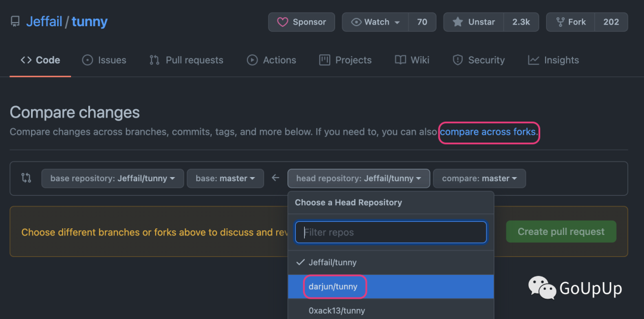Click the compare arrows icon in range bar

tap(26, 178)
